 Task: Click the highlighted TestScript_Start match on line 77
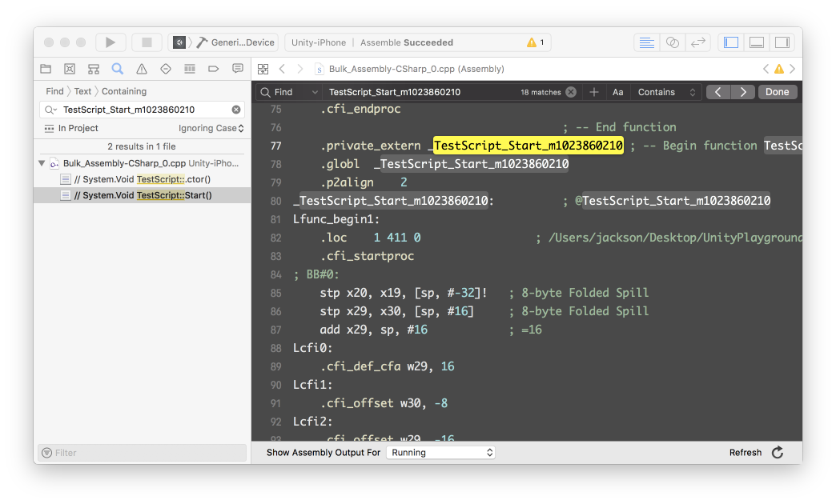528,146
